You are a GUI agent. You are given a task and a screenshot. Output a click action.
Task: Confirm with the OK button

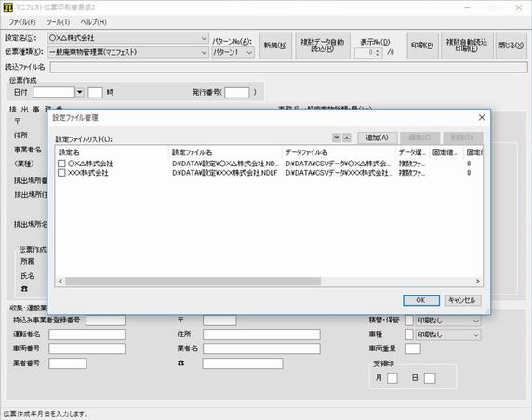(x=421, y=300)
